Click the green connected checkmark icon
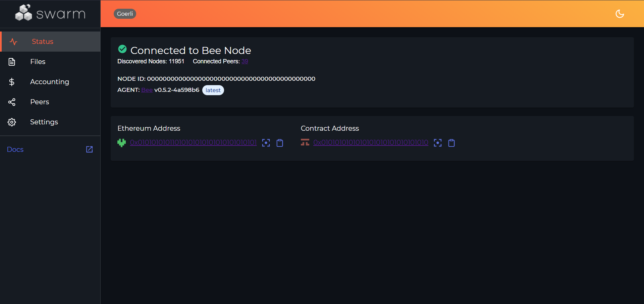The height and width of the screenshot is (304, 644). coord(122,49)
